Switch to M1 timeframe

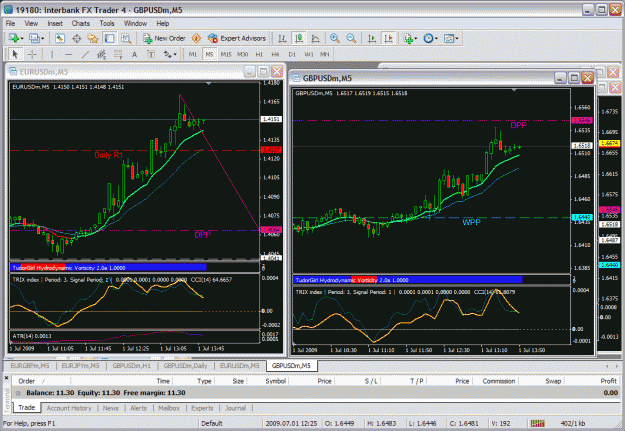click(193, 54)
